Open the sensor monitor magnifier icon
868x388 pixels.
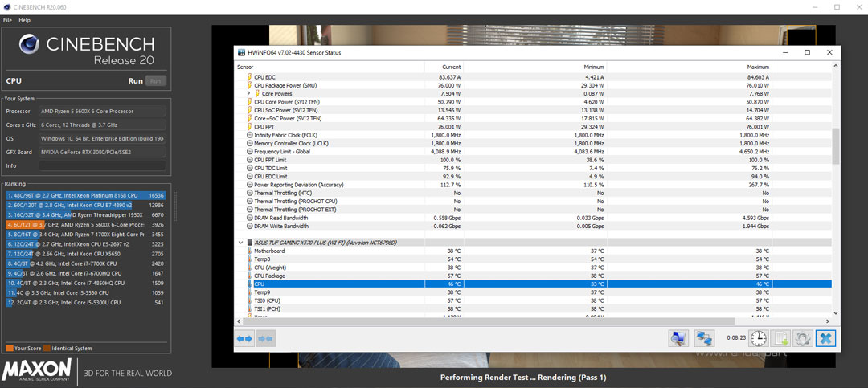click(x=678, y=337)
